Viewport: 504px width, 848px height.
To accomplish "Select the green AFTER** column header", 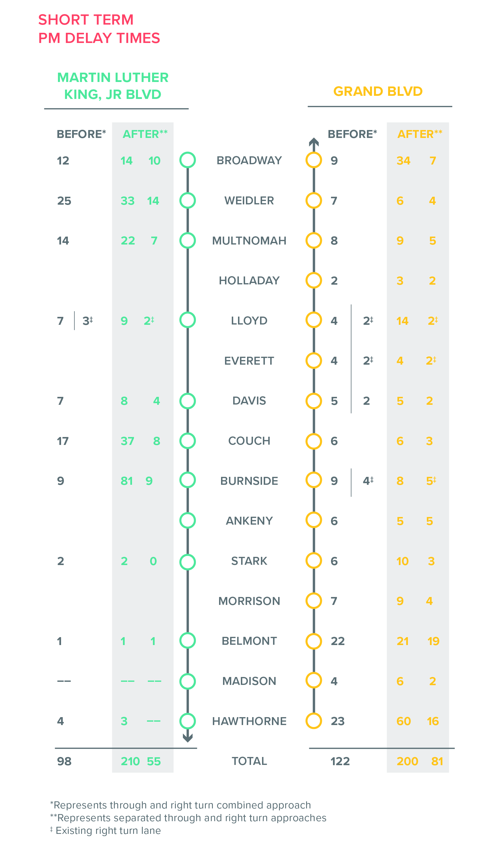I will pos(145,134).
